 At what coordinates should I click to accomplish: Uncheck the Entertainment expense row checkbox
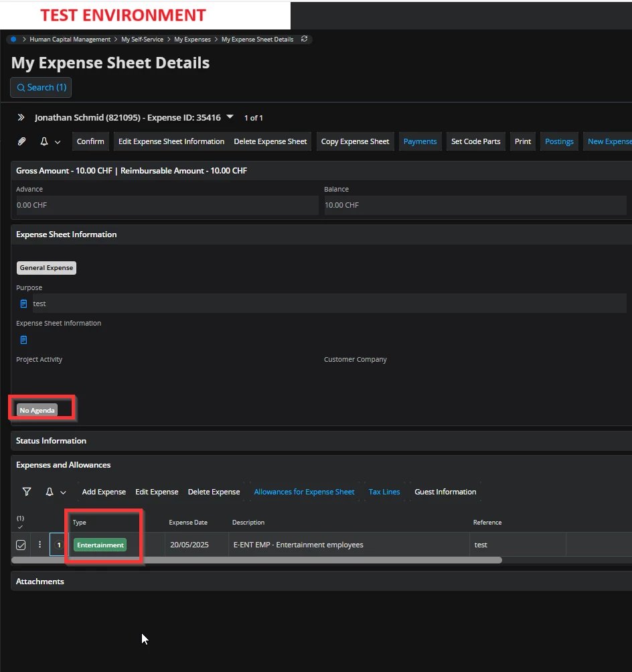click(x=21, y=545)
